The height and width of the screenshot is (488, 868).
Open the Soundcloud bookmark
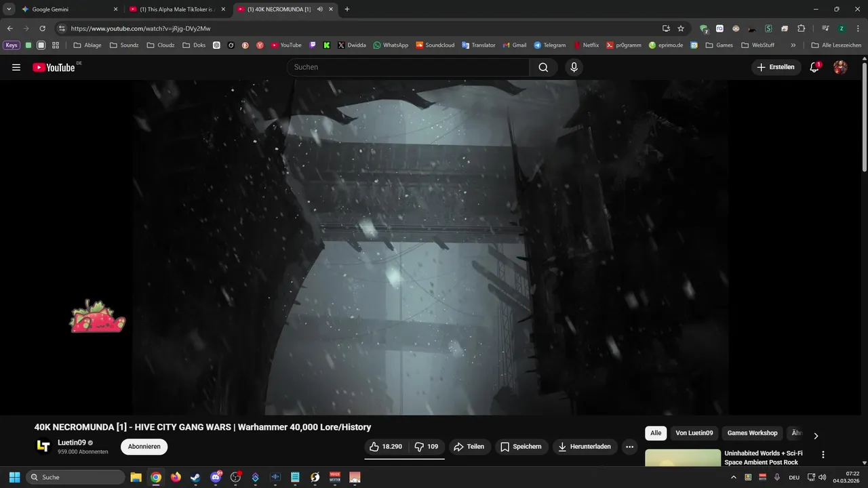(x=435, y=45)
